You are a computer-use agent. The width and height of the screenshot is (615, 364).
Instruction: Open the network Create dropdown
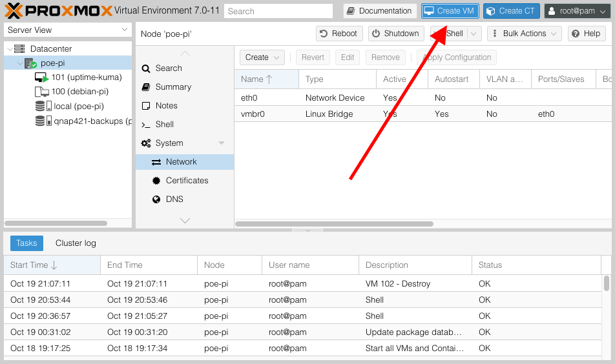[262, 57]
